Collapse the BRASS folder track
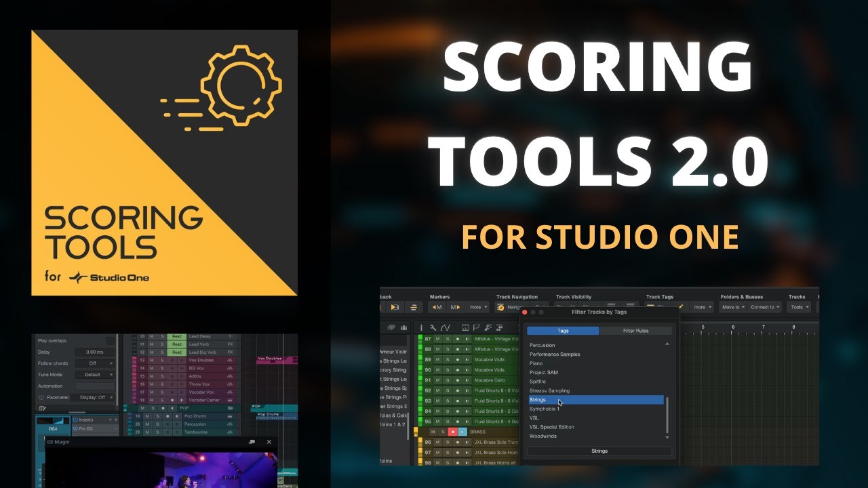This screenshot has width=868, height=488. point(416,434)
